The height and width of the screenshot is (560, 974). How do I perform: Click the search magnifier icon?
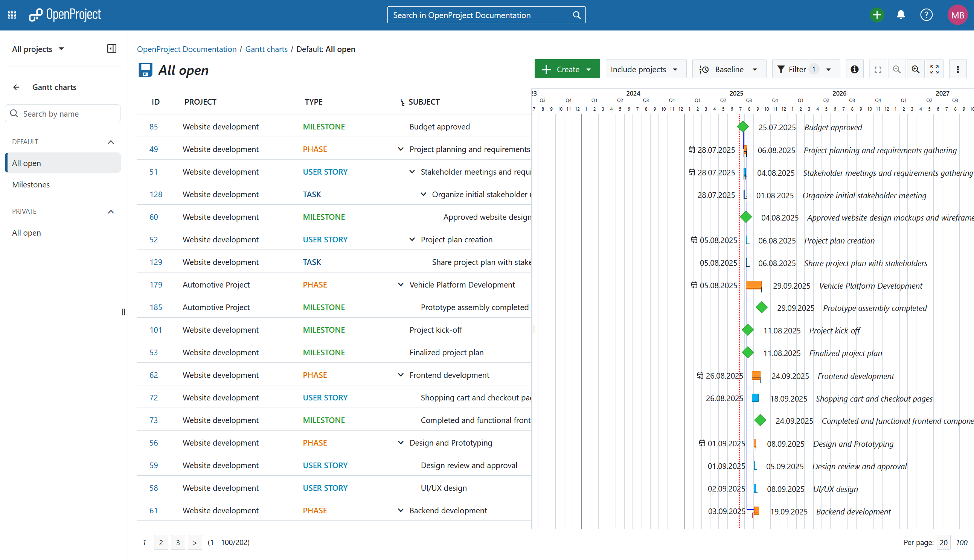pyautogui.click(x=576, y=15)
